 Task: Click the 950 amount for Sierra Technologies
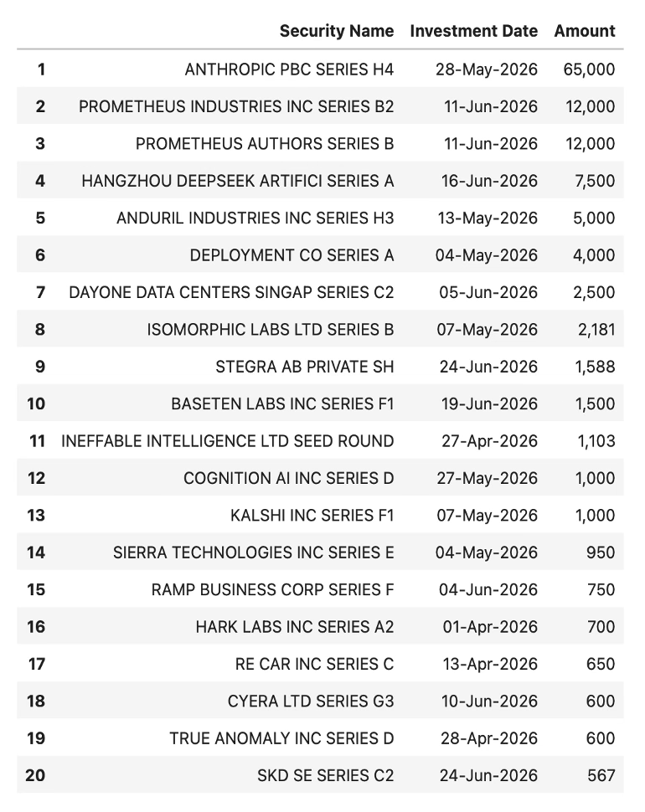coord(601,552)
